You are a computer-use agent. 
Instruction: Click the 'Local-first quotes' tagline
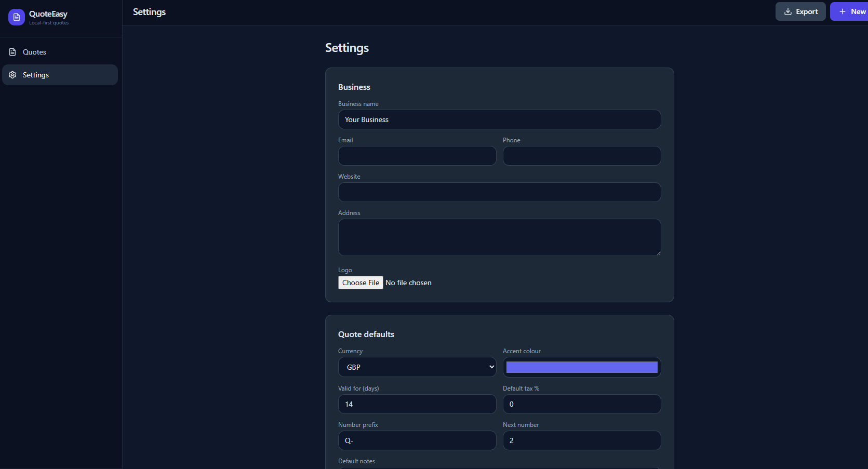click(x=49, y=23)
